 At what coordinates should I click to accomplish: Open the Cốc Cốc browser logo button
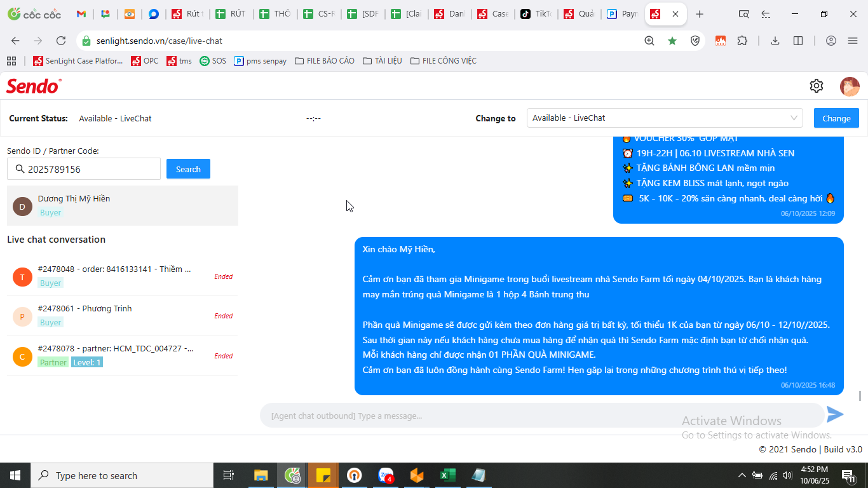34,14
